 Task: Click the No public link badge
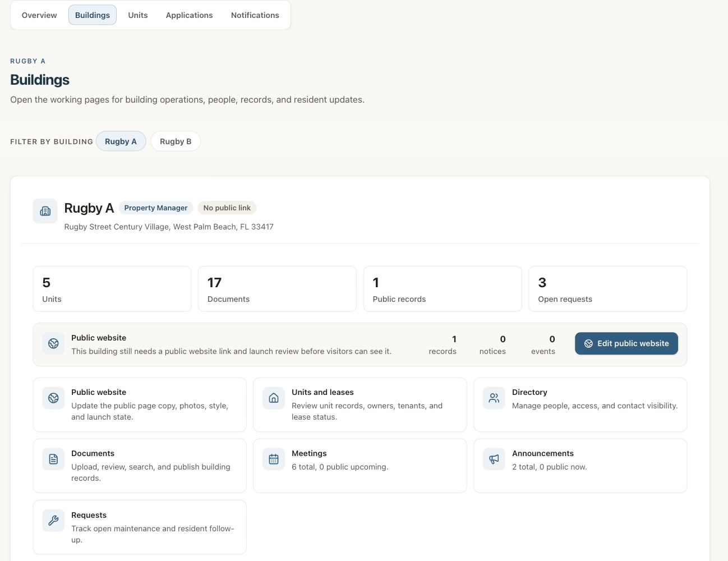pos(227,208)
